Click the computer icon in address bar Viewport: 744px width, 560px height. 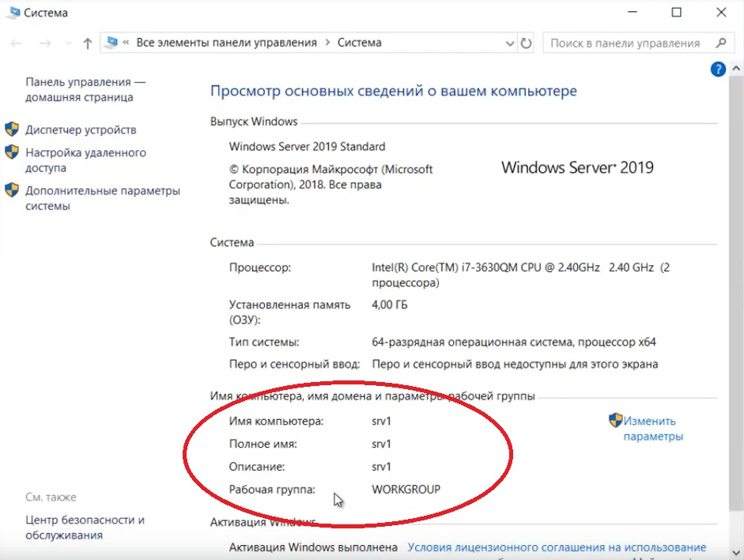(x=111, y=43)
